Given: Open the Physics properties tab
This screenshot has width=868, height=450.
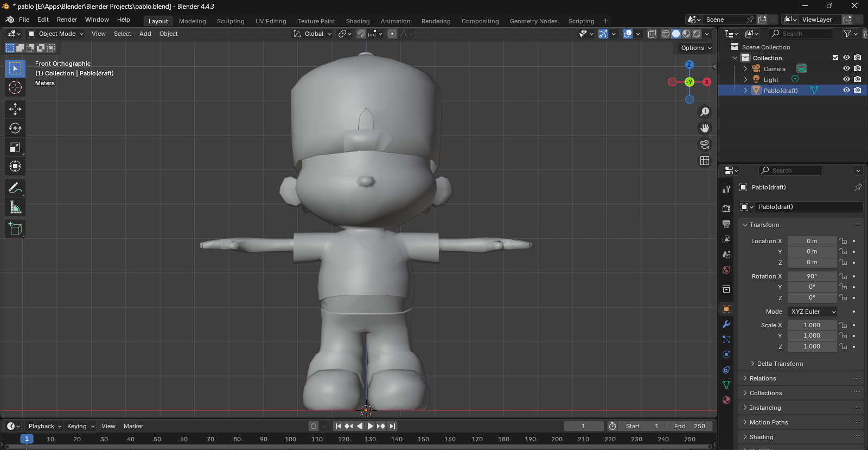Looking at the screenshot, I should pos(726,354).
